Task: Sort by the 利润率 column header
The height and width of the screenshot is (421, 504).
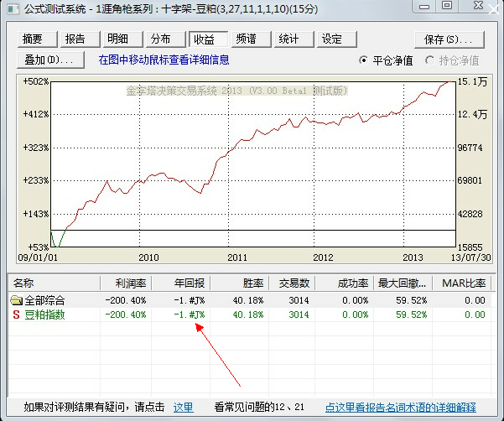Action: click(126, 283)
